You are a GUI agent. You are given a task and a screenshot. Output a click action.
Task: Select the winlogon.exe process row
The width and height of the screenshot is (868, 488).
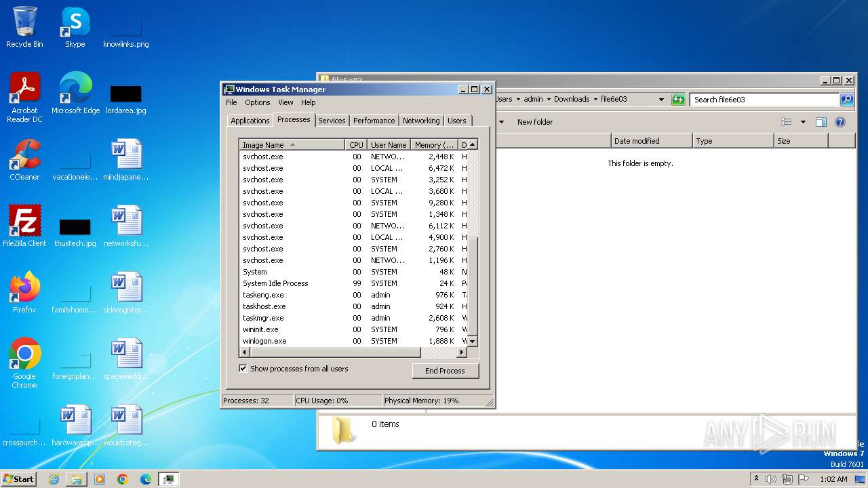(x=353, y=341)
